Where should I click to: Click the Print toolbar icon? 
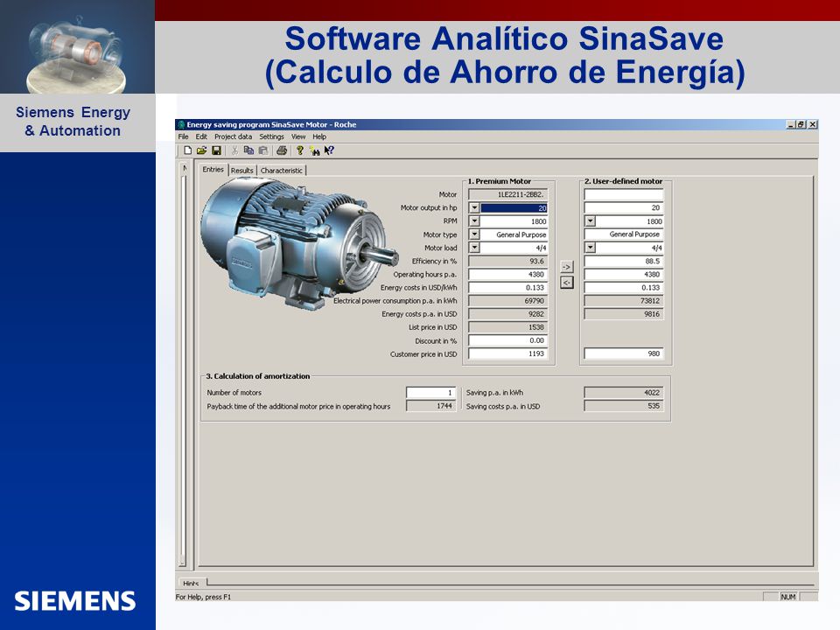tap(281, 150)
